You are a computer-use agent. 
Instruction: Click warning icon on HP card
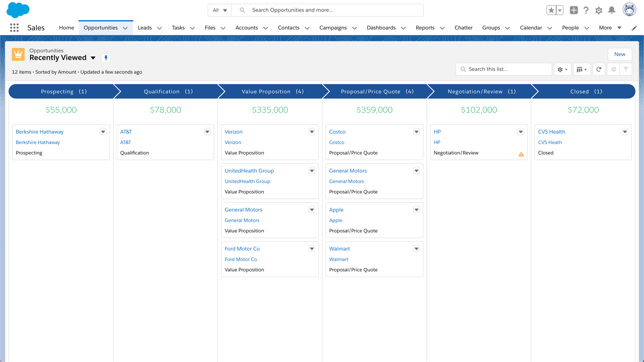coord(521,154)
